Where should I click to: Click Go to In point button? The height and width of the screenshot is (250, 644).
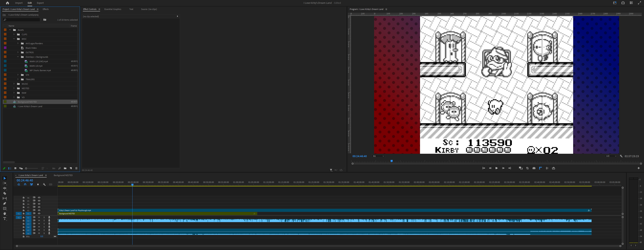[x=484, y=168]
